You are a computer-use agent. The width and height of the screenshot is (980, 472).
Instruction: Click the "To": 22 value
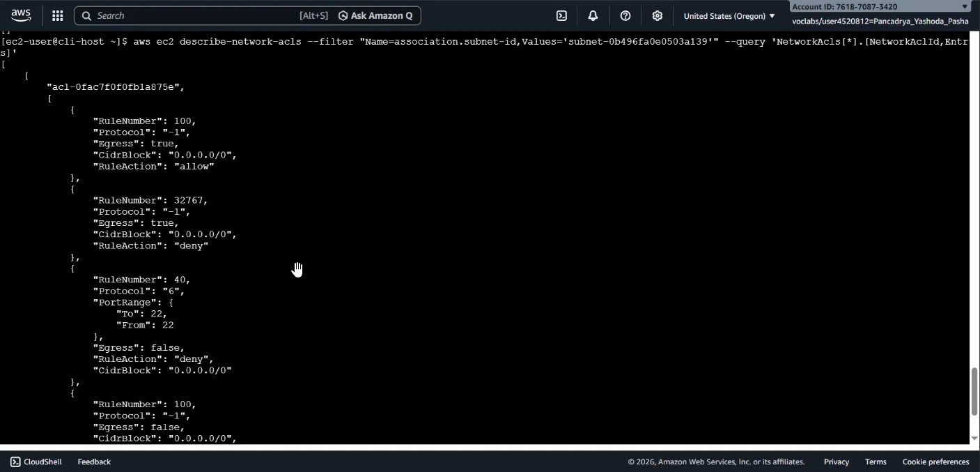tap(141, 314)
